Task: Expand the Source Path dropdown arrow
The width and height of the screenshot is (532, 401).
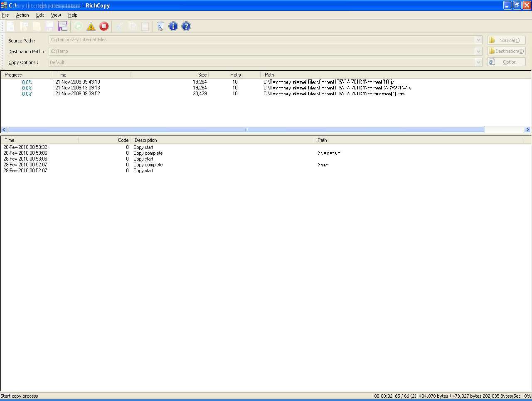Action: tap(478, 40)
